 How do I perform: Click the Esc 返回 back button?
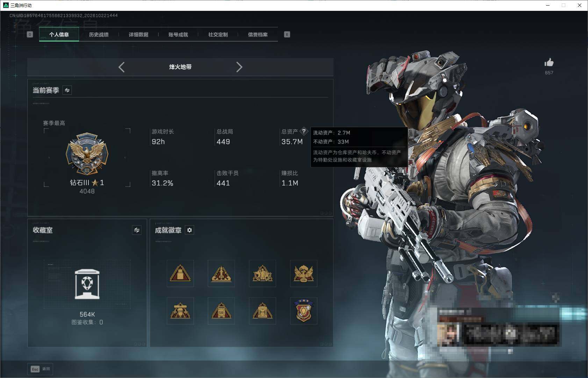(40, 369)
